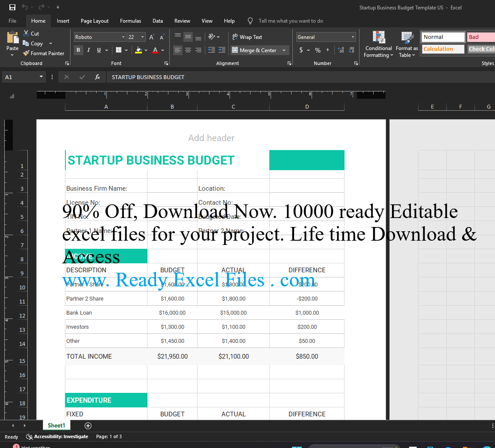Apply Comma Style format

point(328,50)
